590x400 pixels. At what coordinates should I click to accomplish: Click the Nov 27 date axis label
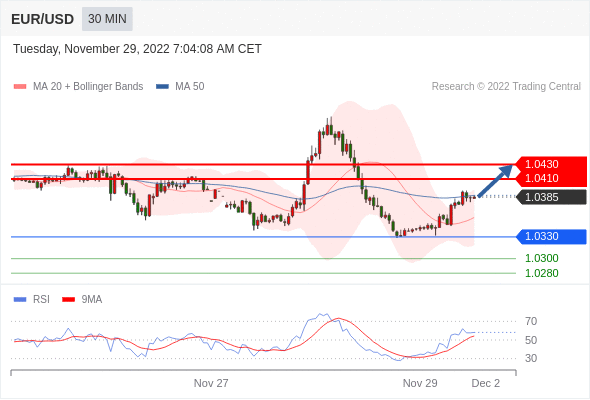(211, 383)
